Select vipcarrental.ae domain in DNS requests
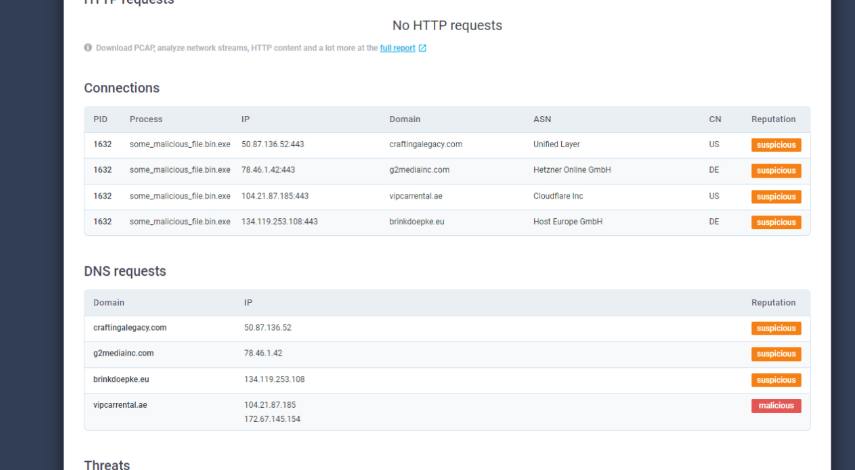The image size is (855, 470). (121, 405)
